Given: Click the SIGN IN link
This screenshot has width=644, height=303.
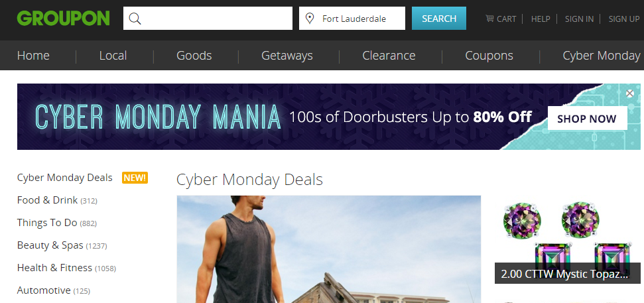Looking at the screenshot, I should (x=579, y=19).
